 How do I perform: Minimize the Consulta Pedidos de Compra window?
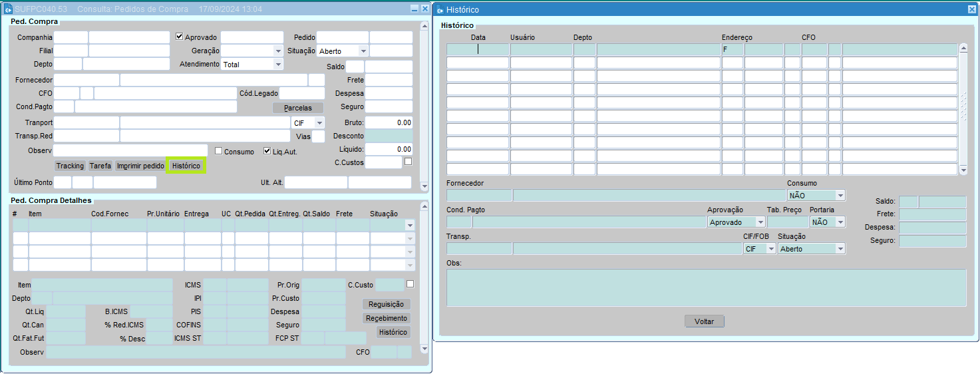pos(414,9)
